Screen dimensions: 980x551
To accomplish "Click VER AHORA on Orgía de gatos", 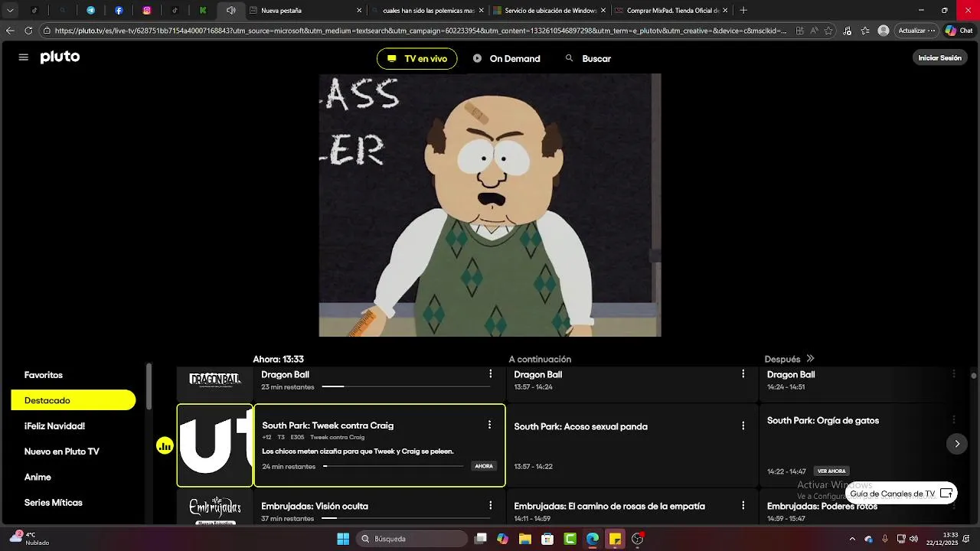I will (831, 471).
